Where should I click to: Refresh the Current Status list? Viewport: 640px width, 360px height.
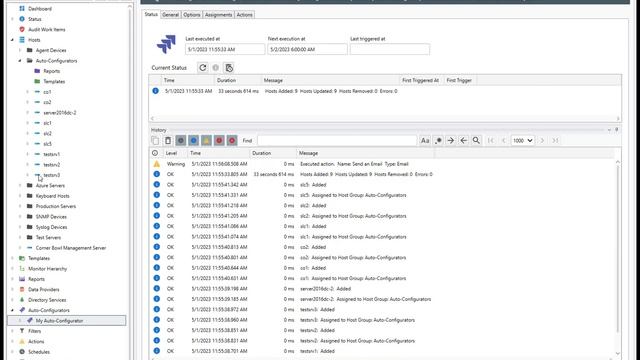click(202, 68)
